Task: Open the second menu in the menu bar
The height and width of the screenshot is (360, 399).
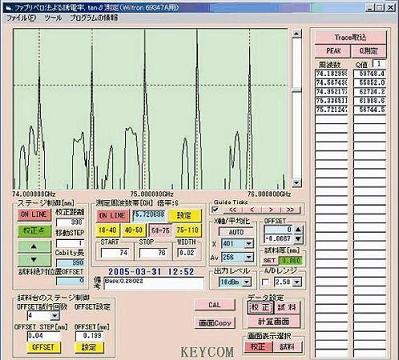Action: pos(53,18)
